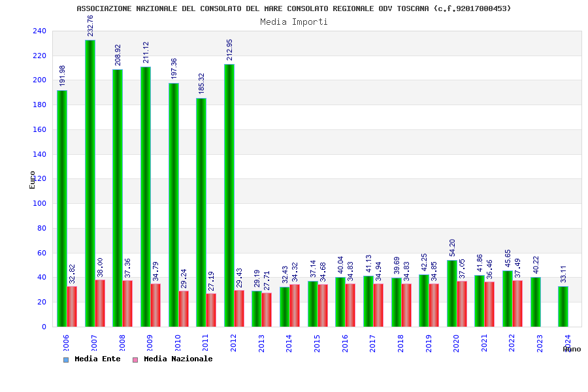Click the 2023 year label on x-axis
Image resolution: width=588 pixels, height=392 pixels.
coord(540,343)
